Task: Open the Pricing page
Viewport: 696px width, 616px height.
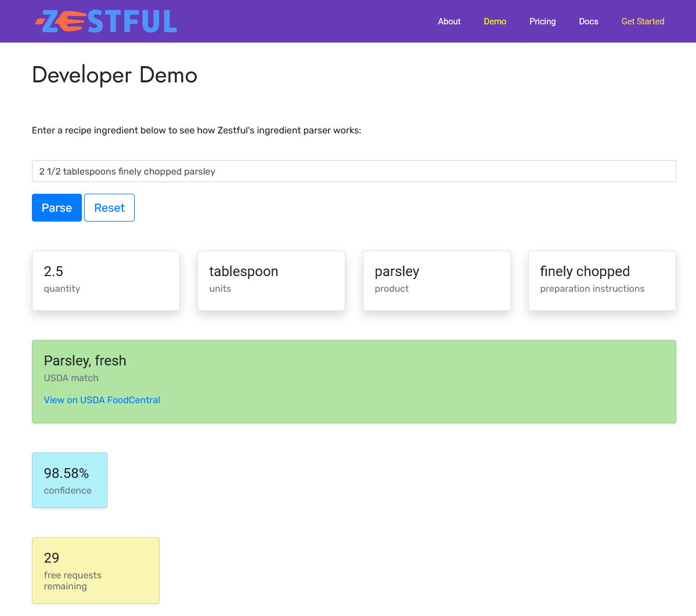Action: tap(542, 21)
